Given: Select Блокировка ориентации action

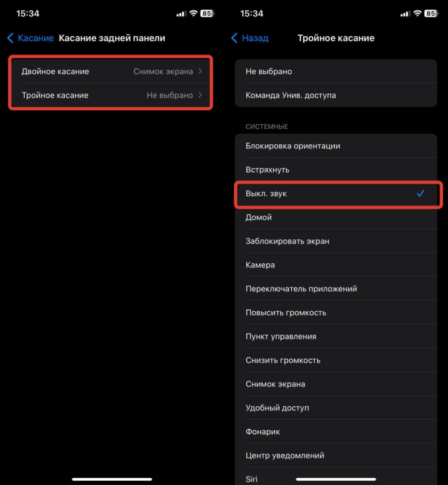Looking at the screenshot, I should point(335,146).
